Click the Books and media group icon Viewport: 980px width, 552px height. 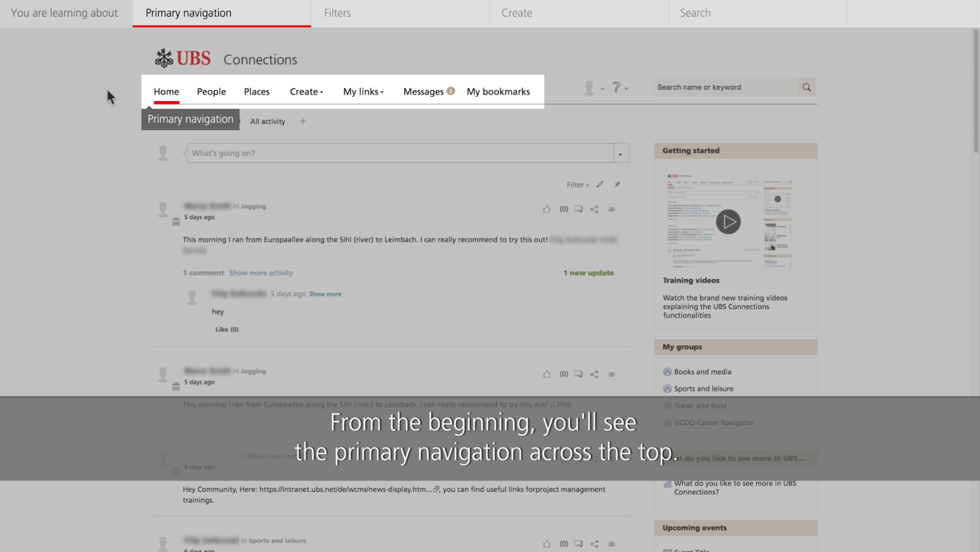[x=667, y=371]
